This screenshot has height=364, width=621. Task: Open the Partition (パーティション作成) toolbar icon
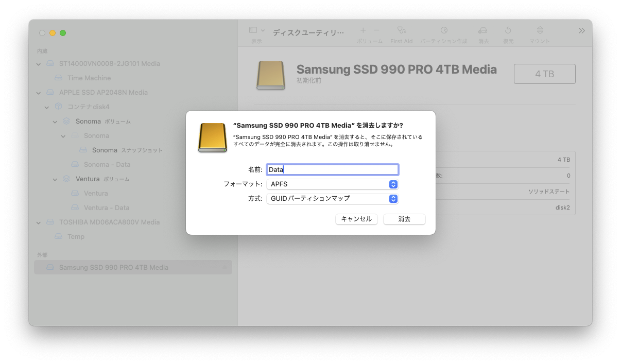444,30
